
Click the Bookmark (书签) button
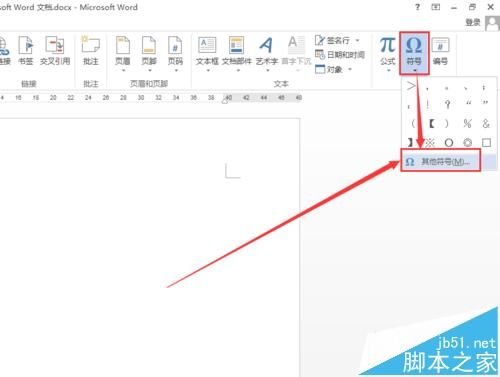[x=26, y=51]
